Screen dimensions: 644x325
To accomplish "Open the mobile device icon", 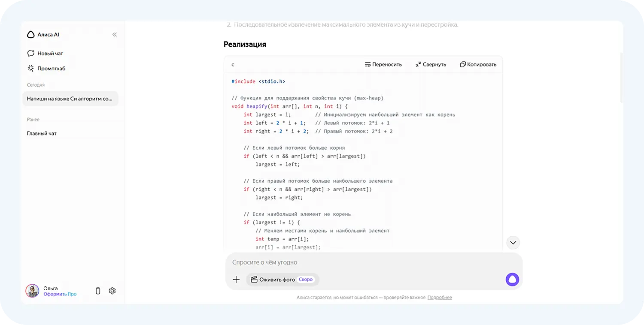I will [98, 291].
